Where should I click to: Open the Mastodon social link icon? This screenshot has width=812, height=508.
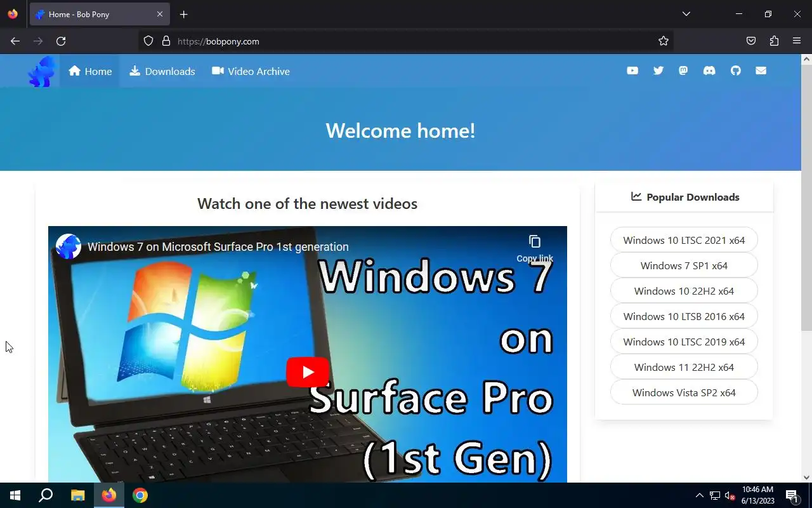point(683,70)
